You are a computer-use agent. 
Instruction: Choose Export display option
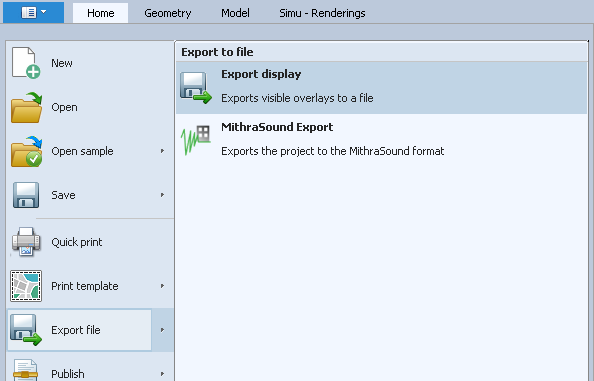[x=381, y=88]
